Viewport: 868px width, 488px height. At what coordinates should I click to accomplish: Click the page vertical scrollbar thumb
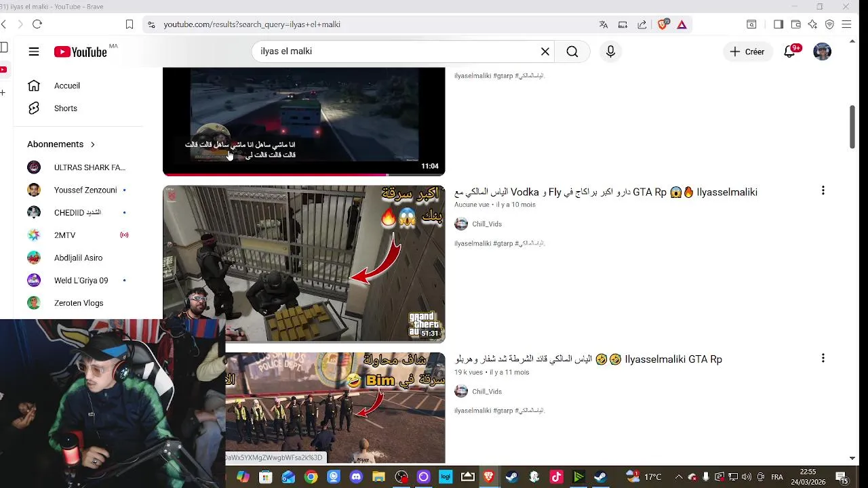tap(852, 127)
